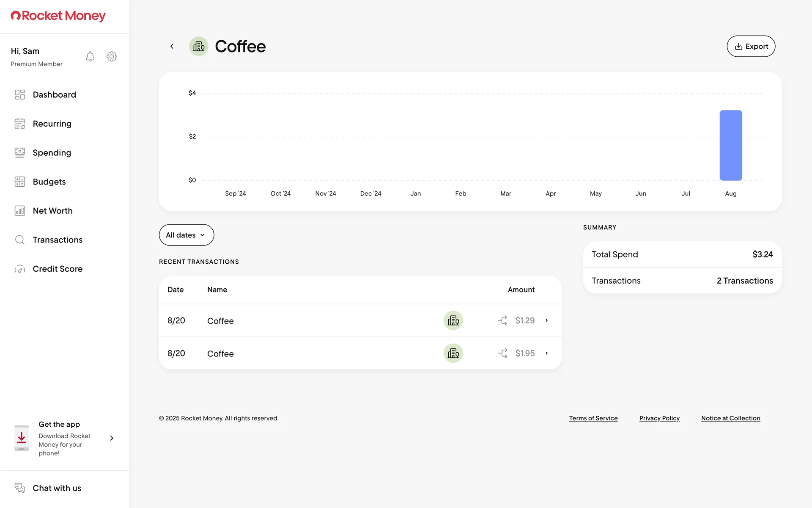Click split icon on $1.29 transaction
The image size is (812, 508).
tap(502, 320)
